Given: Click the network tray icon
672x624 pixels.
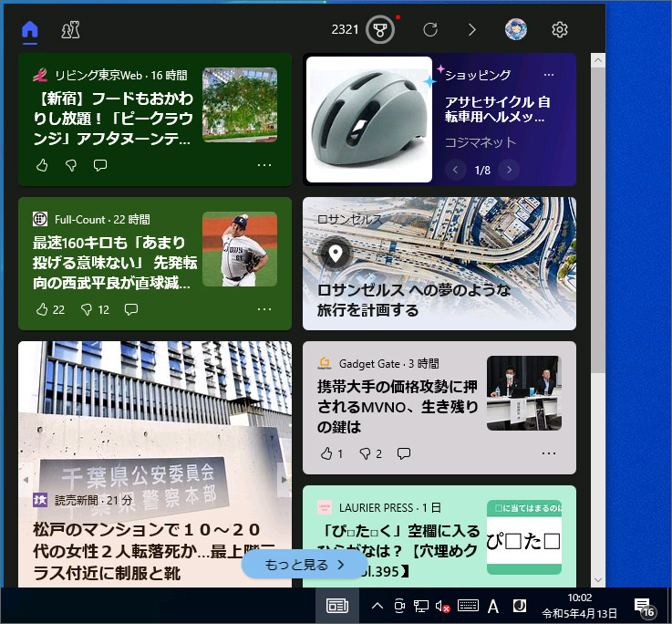Looking at the screenshot, I should coord(421,606).
